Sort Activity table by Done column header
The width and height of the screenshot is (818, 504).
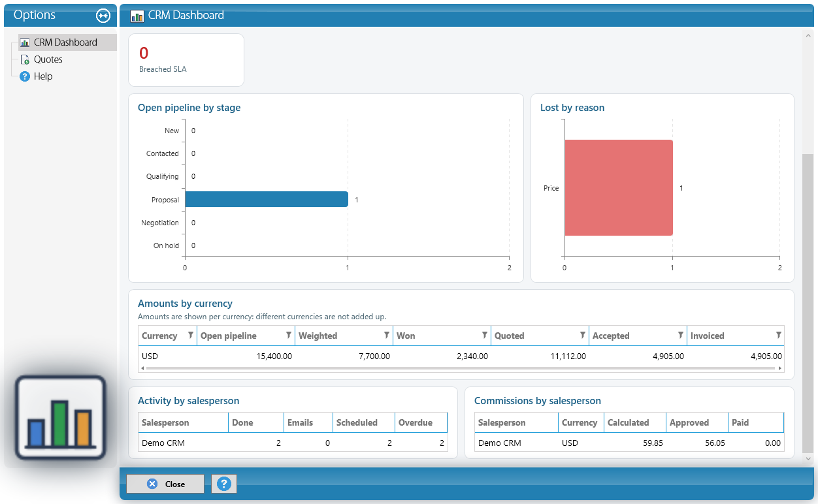coord(256,422)
